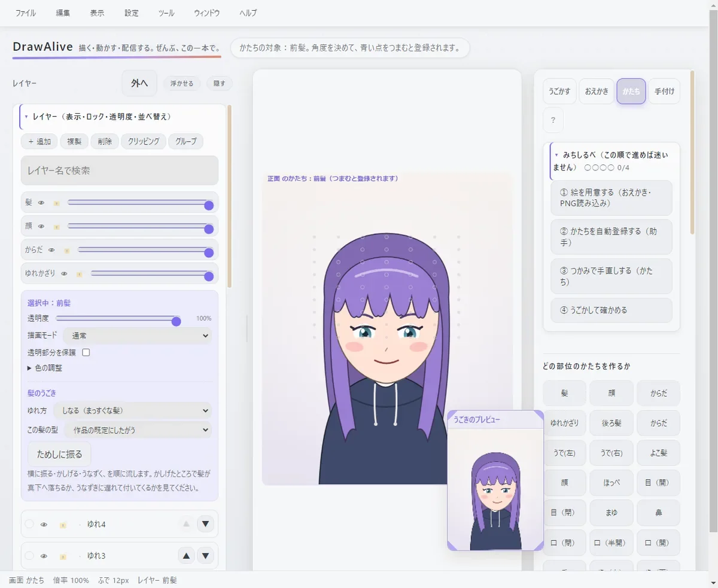Click disabled up arrow on ゆれ4 layer
This screenshot has height=588, width=718.
coord(186,524)
